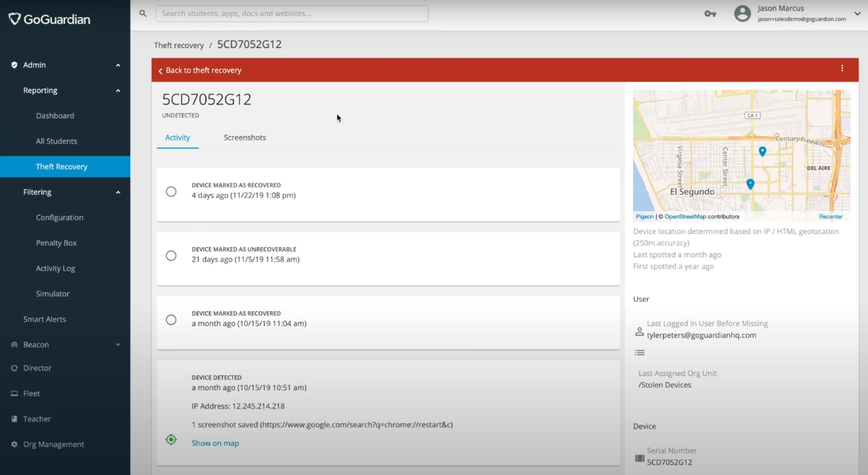
Task: Collapse the Reporting section chevron
Action: click(x=118, y=91)
